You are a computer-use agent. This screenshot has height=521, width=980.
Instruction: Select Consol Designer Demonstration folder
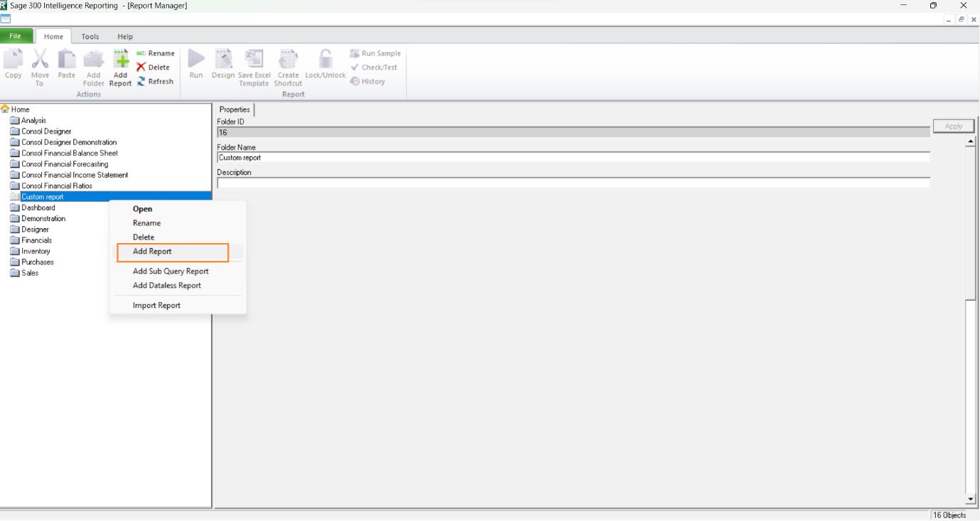(69, 142)
